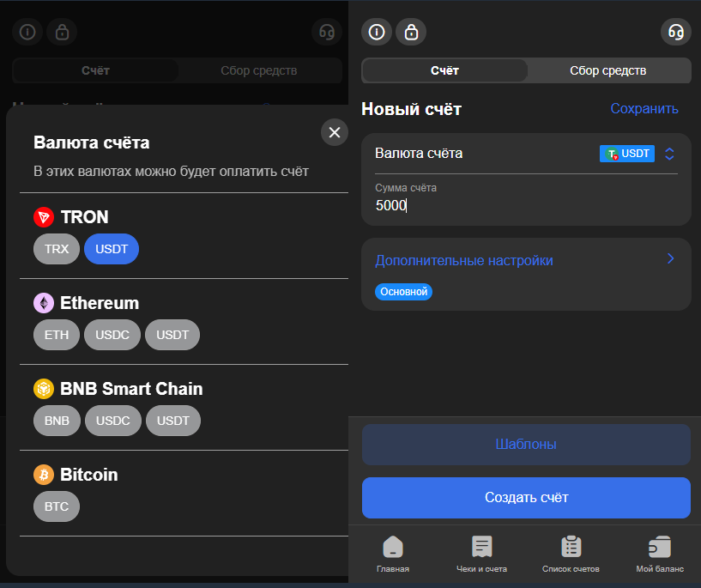Go to Главная home icon
Viewport: 701px width, 588px height.
393,548
